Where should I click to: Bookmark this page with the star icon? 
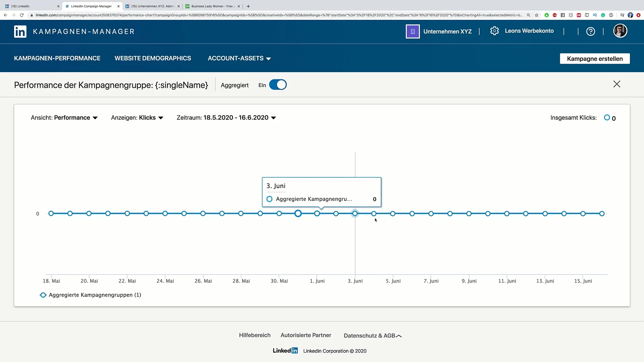coord(537,15)
